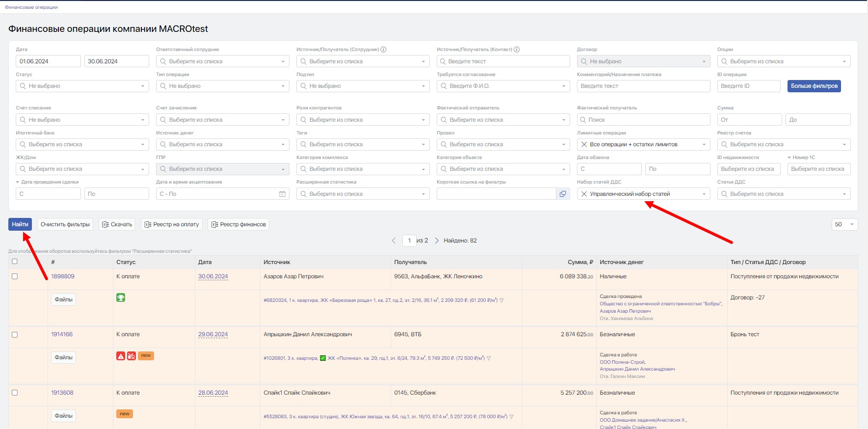Open calendar in Дата и время акцептования field
The image size is (868, 429).
(282, 194)
